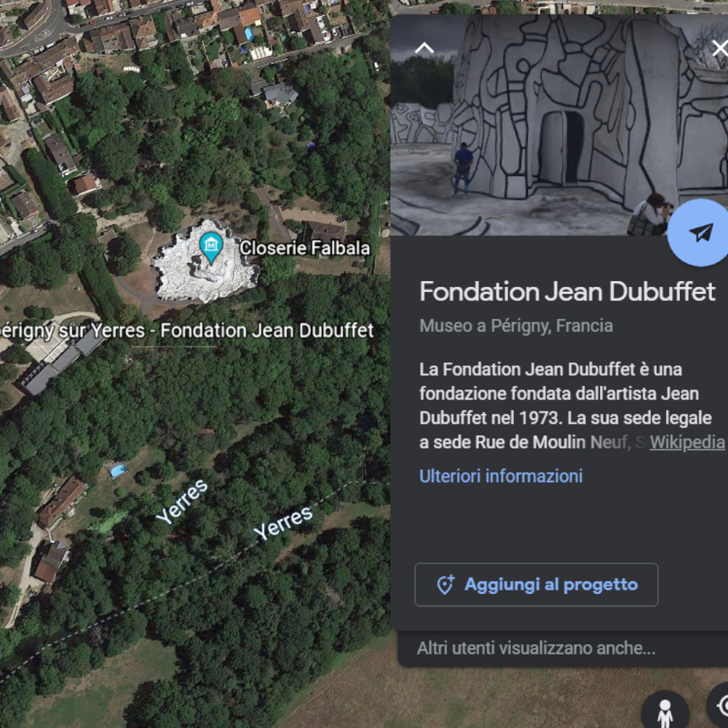Click the Périgny sur Yerres Fondation label

(x=186, y=331)
